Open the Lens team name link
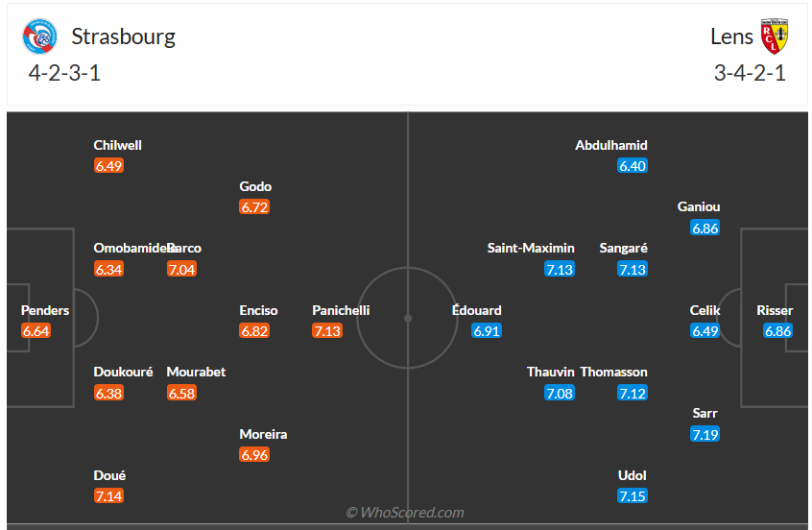 [731, 36]
